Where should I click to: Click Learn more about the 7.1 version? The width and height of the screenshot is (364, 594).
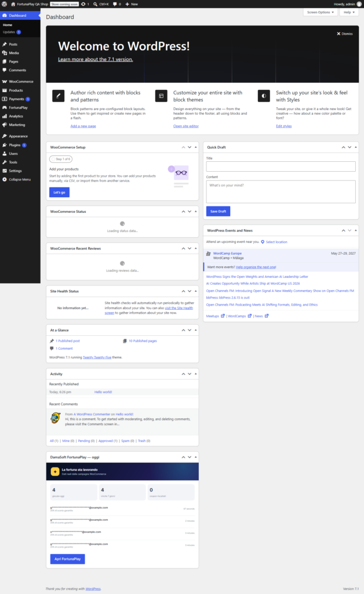(96, 60)
